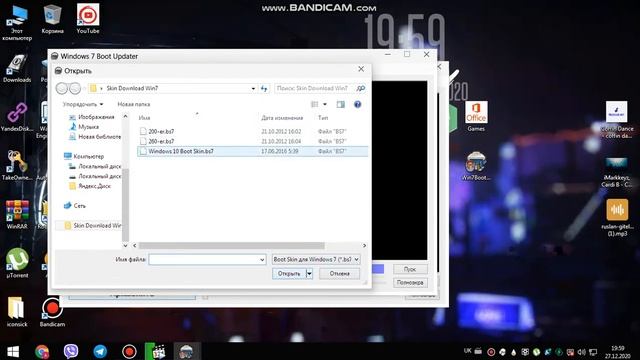The width and height of the screenshot is (640, 360).
Task: Click the Открыть button
Action: [289, 273]
